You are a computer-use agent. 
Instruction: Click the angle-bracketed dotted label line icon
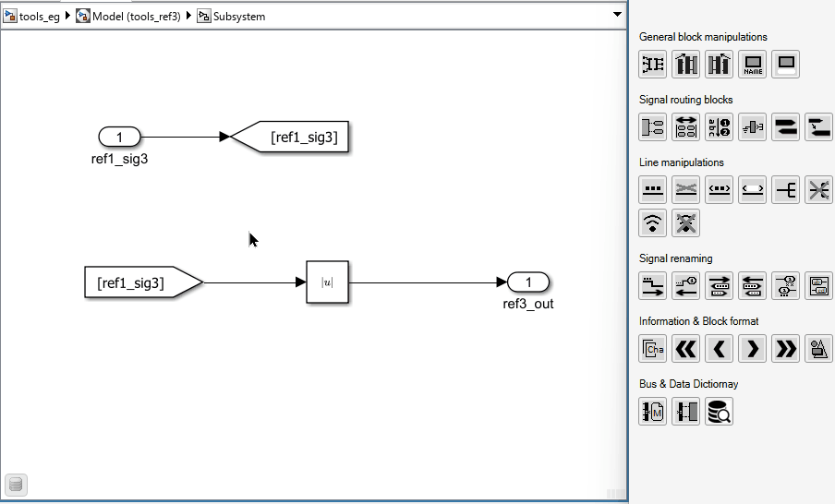(x=719, y=190)
